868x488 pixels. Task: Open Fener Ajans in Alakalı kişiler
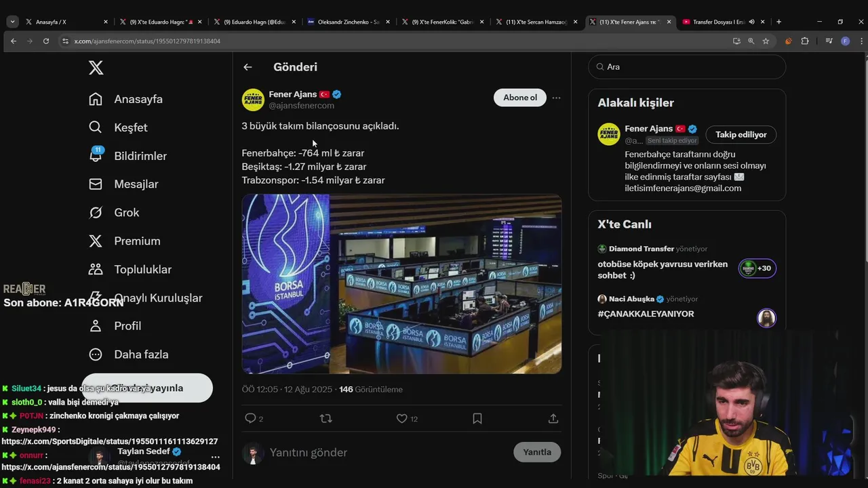tap(648, 129)
